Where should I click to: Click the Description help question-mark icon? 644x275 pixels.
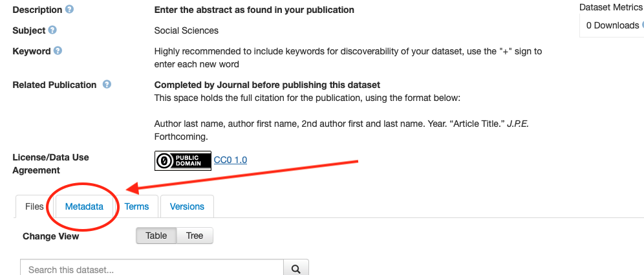point(70,10)
